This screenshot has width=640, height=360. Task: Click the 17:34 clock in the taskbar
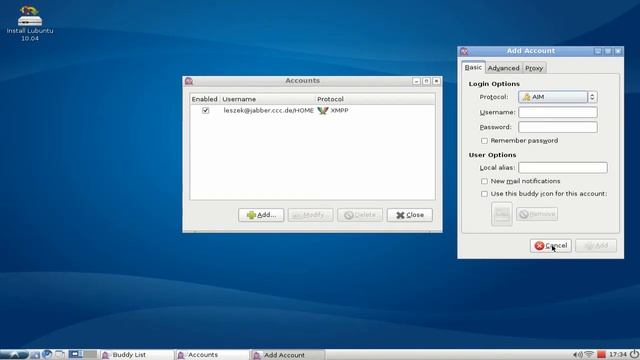point(618,354)
